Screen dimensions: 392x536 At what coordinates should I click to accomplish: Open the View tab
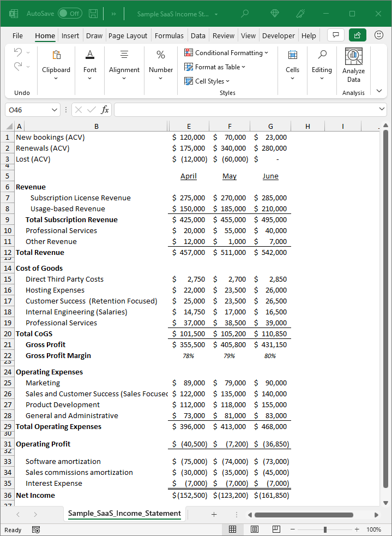248,35
